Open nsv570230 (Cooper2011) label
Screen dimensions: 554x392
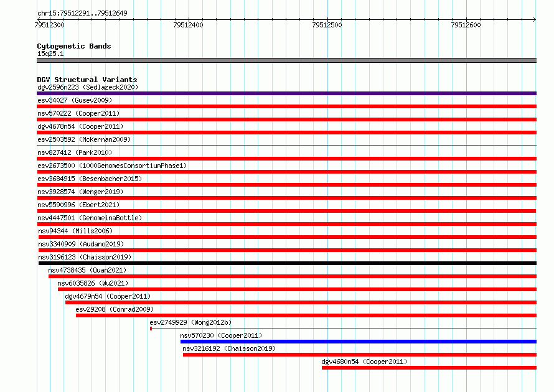[x=221, y=335]
